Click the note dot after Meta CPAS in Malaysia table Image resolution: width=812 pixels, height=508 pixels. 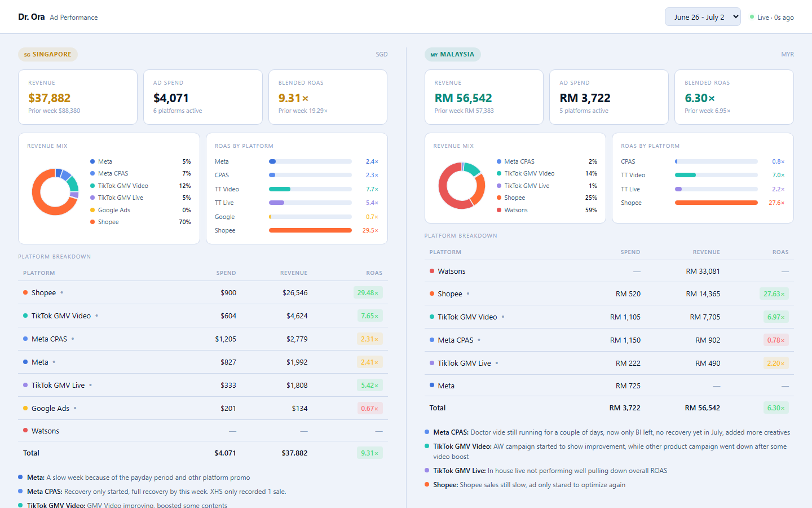479,340
